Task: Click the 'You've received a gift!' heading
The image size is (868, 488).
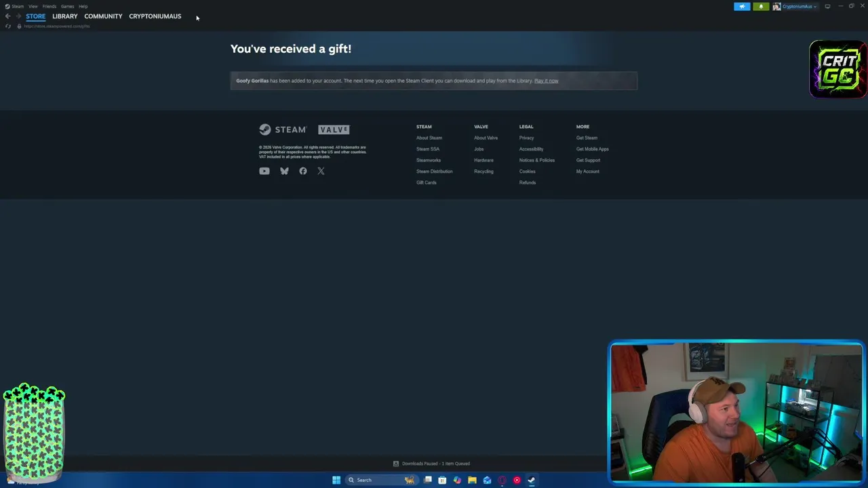Action: pyautogui.click(x=291, y=49)
